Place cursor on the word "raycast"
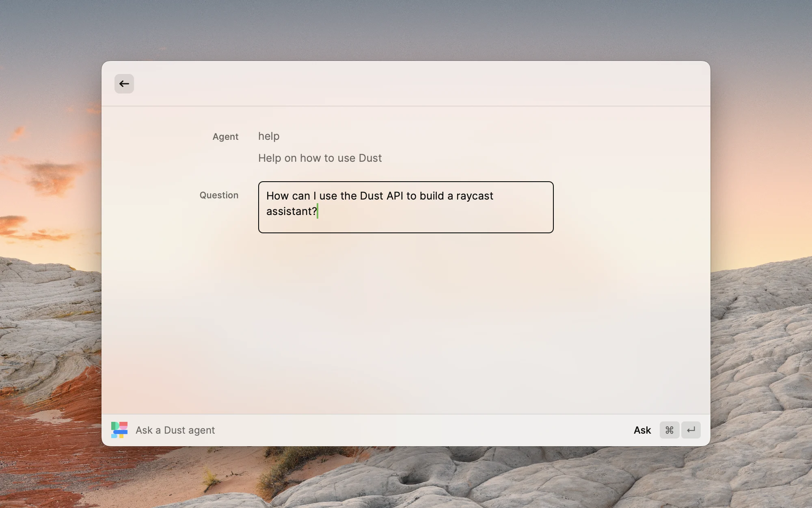The width and height of the screenshot is (812, 508). tap(475, 196)
